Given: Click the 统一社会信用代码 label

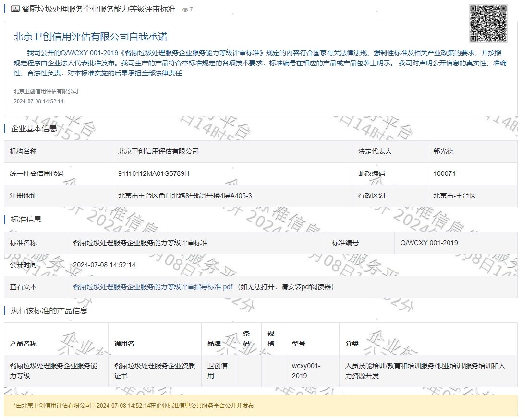Looking at the screenshot, I should (36, 173).
